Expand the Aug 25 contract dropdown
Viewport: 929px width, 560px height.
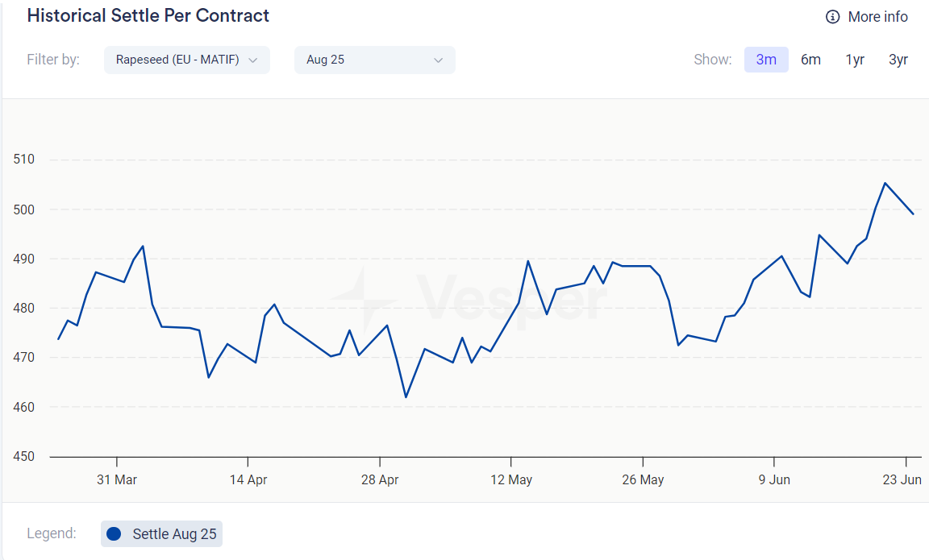[374, 60]
